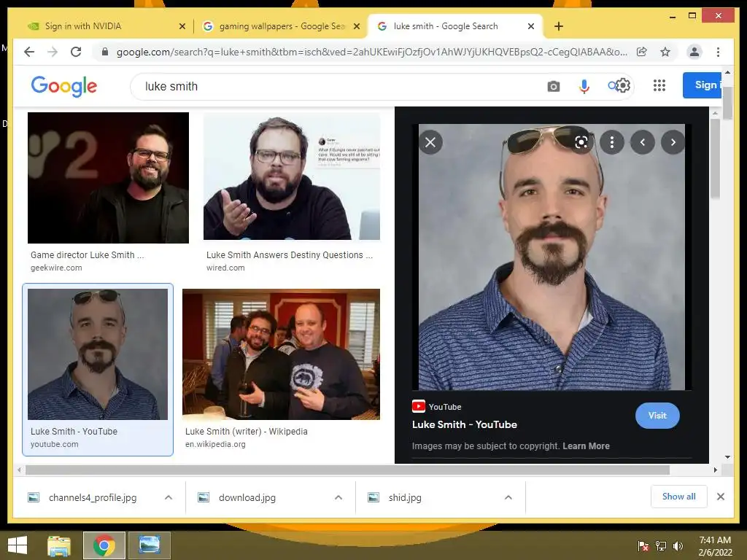This screenshot has width=747, height=560.
Task: Go to Google home via logo
Action: [x=64, y=86]
